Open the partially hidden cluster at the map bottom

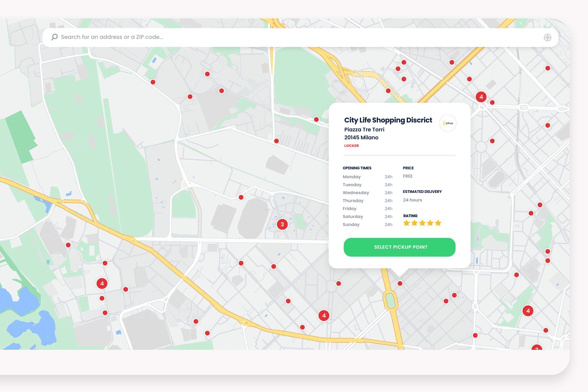pos(537,348)
